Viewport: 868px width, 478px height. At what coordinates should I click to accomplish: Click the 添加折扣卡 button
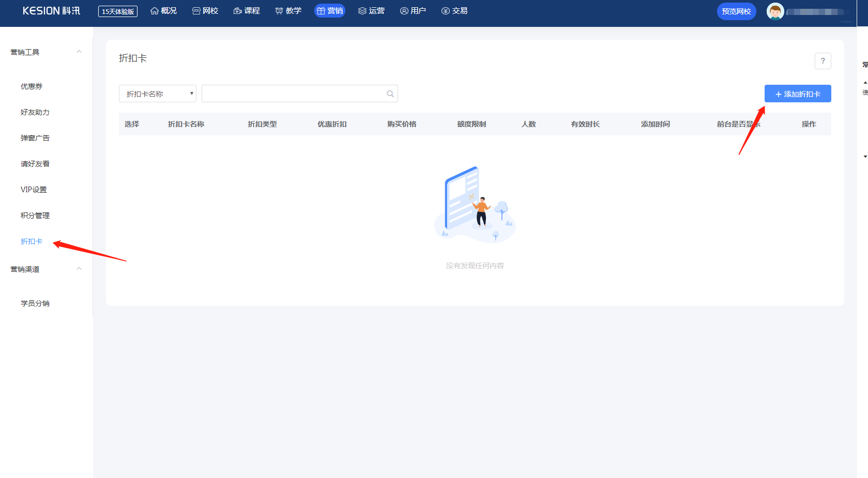pos(798,94)
